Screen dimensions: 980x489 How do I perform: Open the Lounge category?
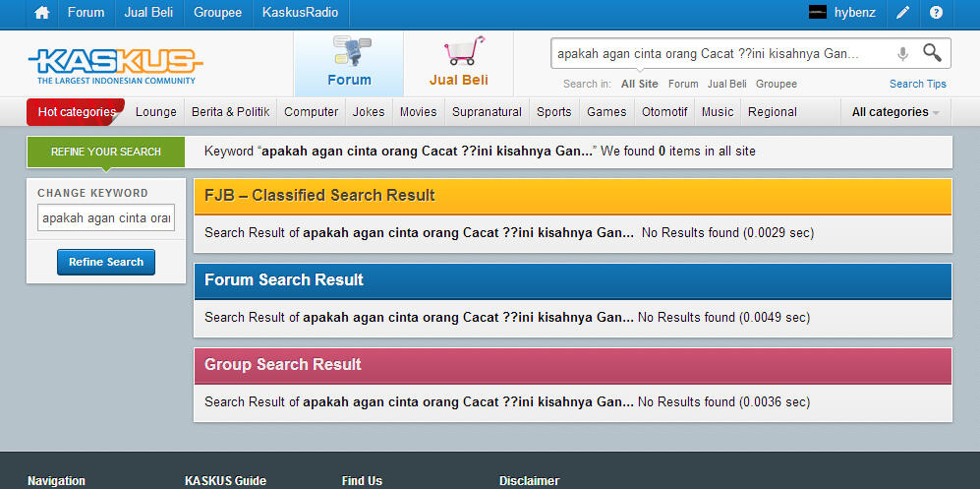(x=156, y=112)
